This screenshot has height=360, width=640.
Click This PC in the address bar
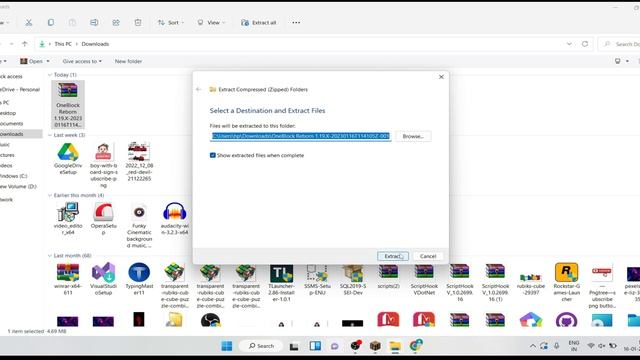coord(63,44)
